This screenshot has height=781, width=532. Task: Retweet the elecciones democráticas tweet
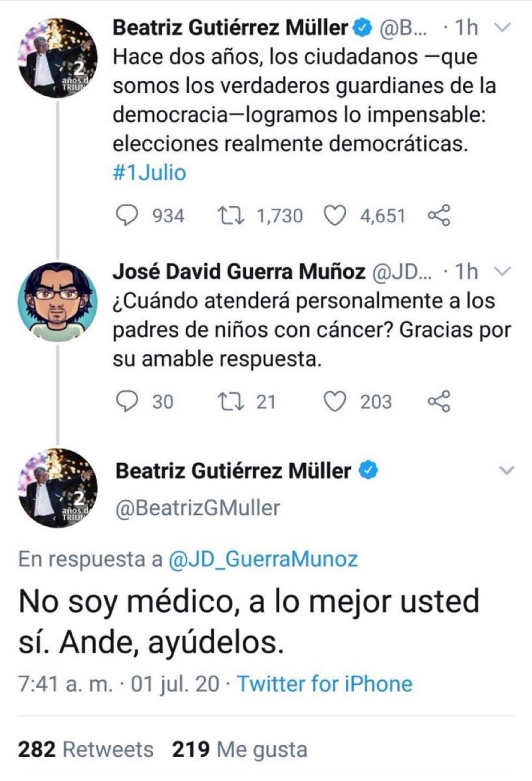point(231,216)
